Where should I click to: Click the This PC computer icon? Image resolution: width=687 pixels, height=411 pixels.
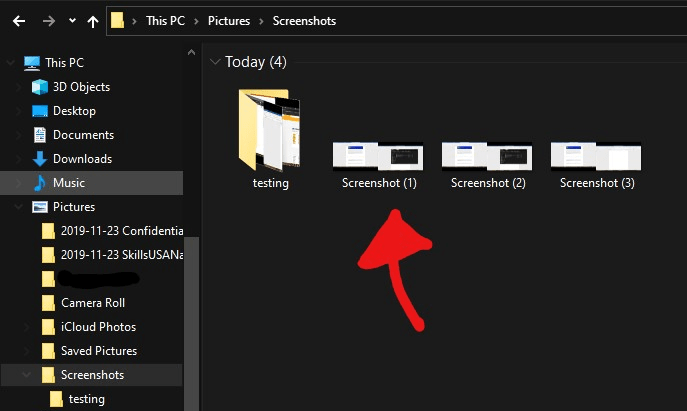32,63
